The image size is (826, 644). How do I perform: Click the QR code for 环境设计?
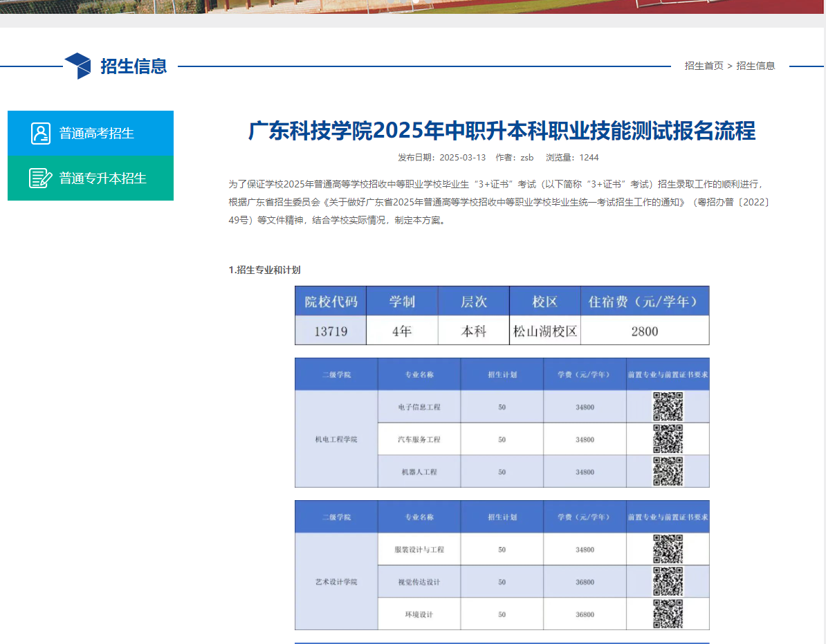[668, 614]
